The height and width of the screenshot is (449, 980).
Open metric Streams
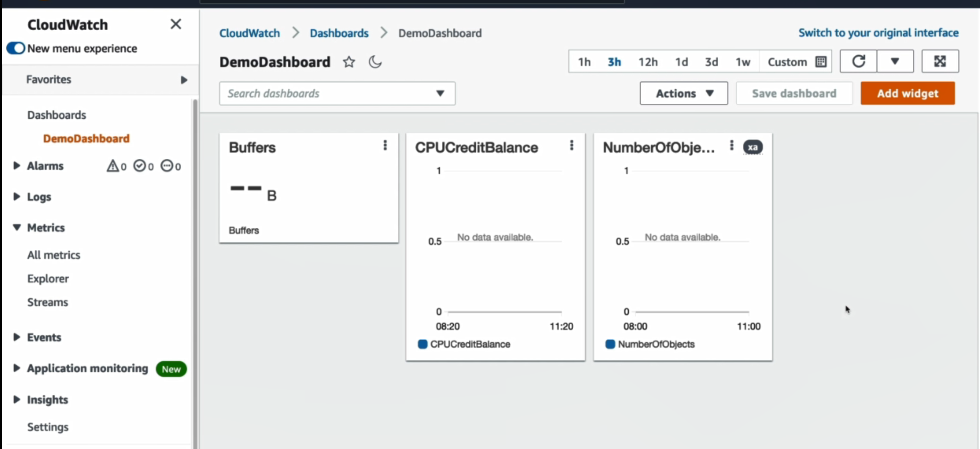coord(47,302)
